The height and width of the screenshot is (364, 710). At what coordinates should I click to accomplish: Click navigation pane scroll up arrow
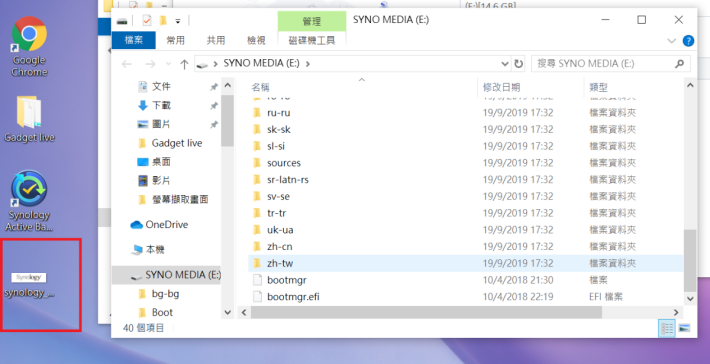point(227,85)
